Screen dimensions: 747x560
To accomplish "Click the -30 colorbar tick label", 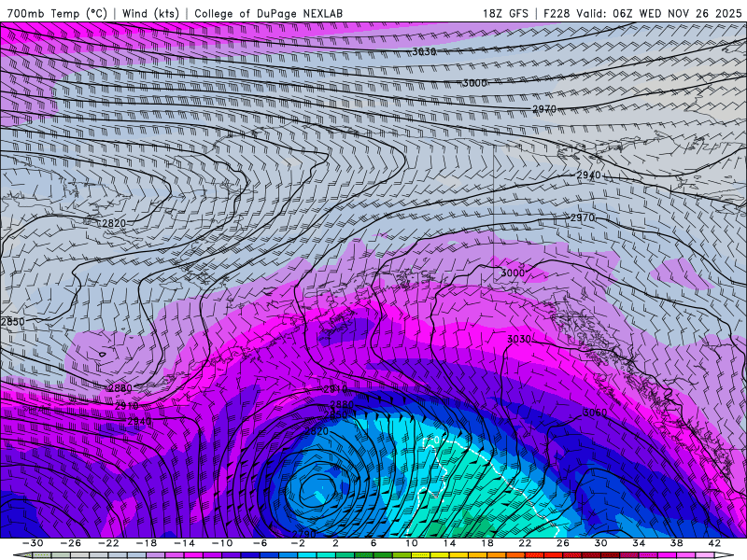I will [x=33, y=543].
